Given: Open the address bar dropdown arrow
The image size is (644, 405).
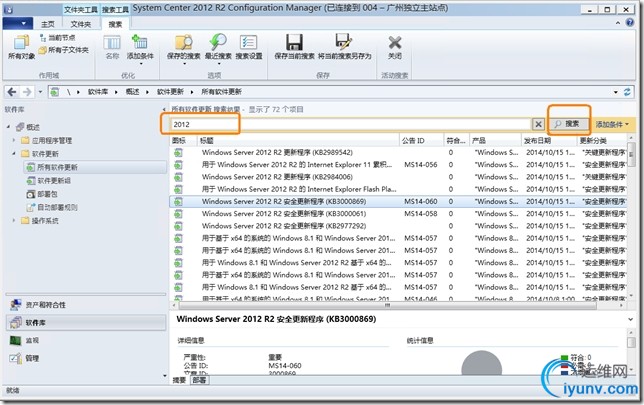Looking at the screenshot, I should pyautogui.click(x=616, y=92).
